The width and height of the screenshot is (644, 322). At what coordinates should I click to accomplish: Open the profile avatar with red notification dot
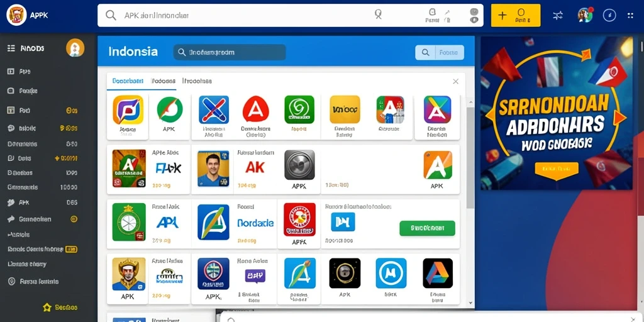pos(584,15)
